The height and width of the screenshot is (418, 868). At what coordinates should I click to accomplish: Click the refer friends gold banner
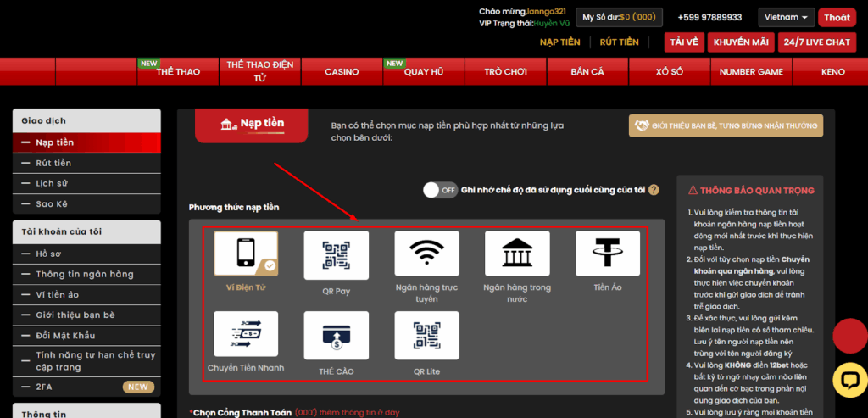[726, 125]
